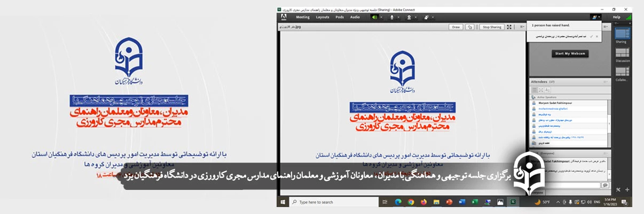
Task: Open the Meeting menu
Action: pos(303,17)
